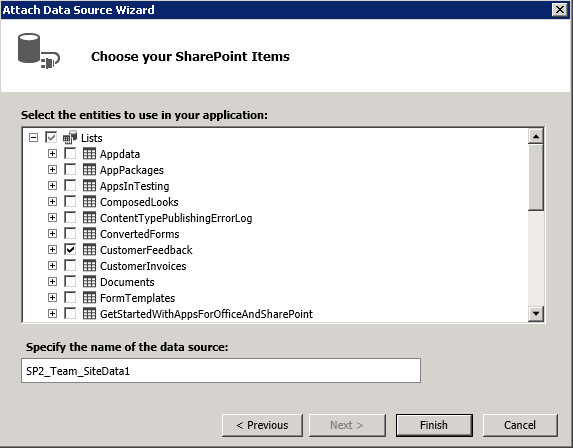This screenshot has height=448, width=573.
Task: Collapse the Lists tree node
Action: pos(33,137)
